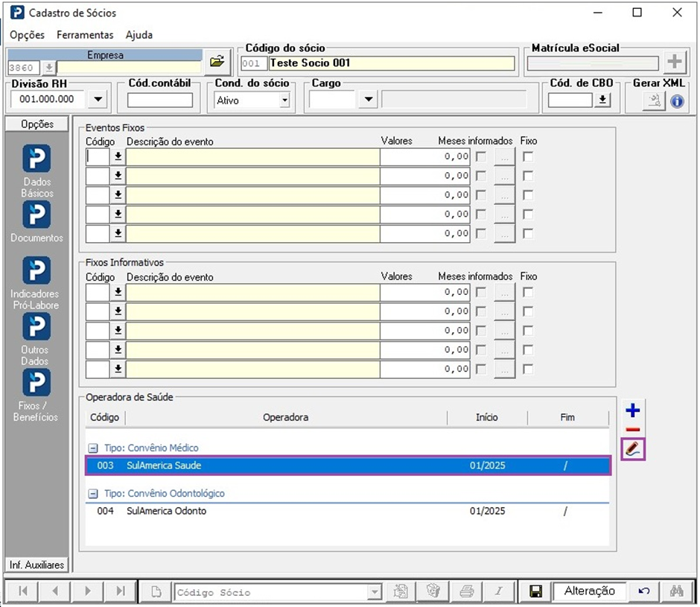
Task: Click the italic I icon in bottom toolbar
Action: click(499, 591)
